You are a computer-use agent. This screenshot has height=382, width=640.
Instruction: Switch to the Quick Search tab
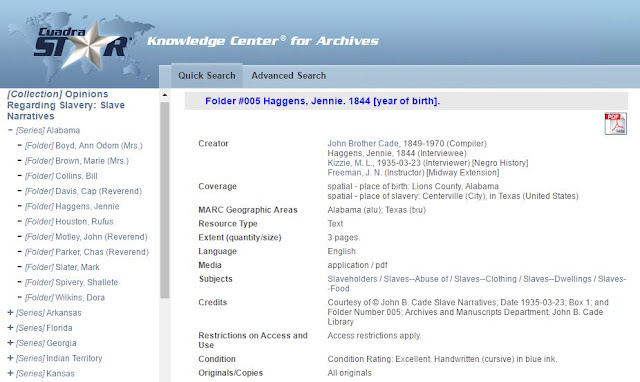[207, 76]
